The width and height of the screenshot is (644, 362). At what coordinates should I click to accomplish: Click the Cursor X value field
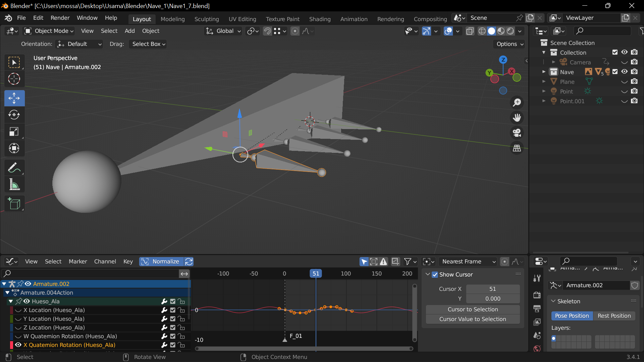tap(492, 289)
